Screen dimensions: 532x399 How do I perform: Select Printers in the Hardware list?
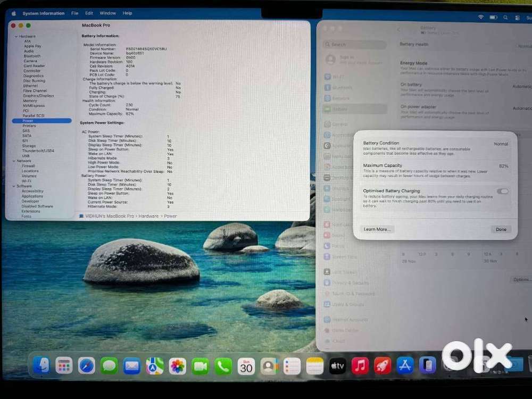(29, 126)
